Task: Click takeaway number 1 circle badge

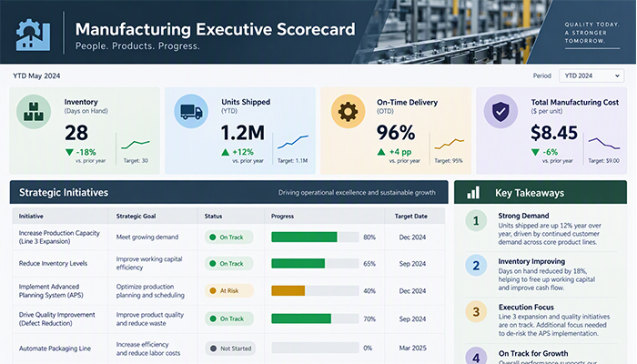Action: pyautogui.click(x=476, y=220)
